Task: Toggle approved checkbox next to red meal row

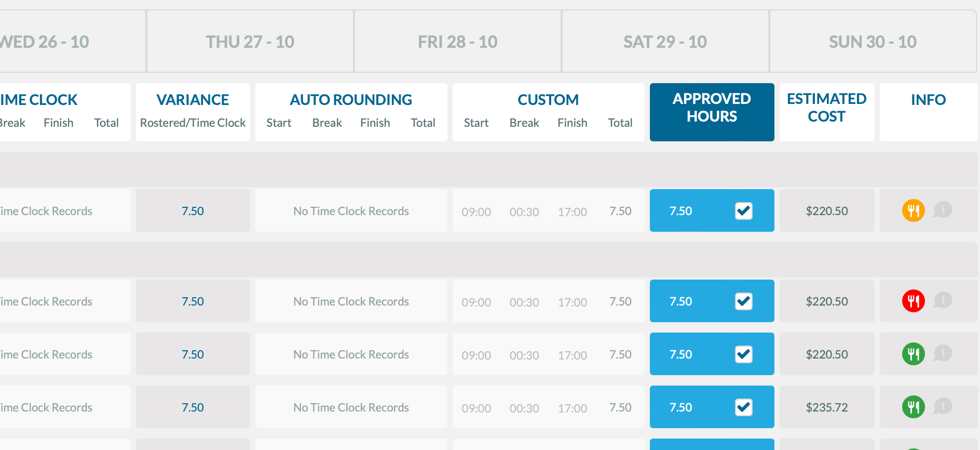Action: coord(744,301)
